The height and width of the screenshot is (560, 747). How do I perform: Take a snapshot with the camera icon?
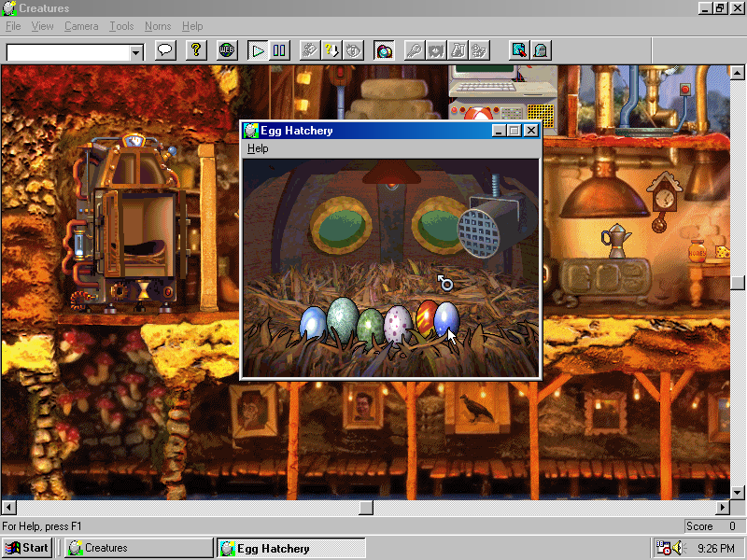(383, 50)
